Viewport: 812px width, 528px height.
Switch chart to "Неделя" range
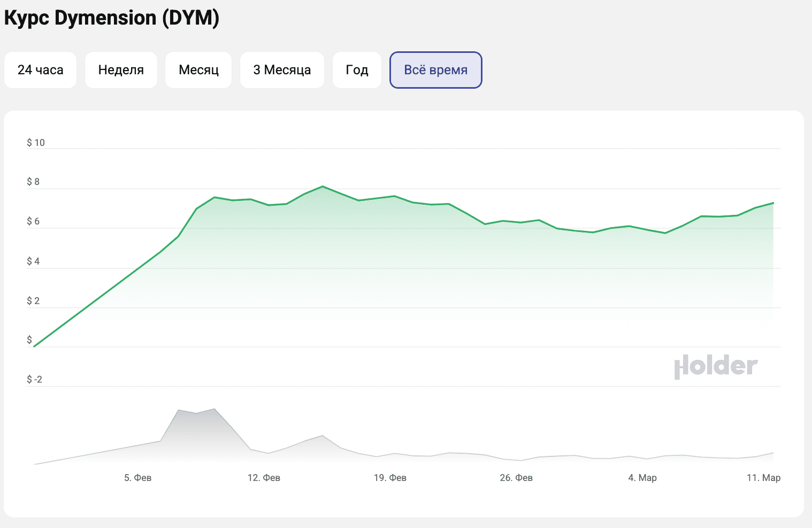point(121,70)
